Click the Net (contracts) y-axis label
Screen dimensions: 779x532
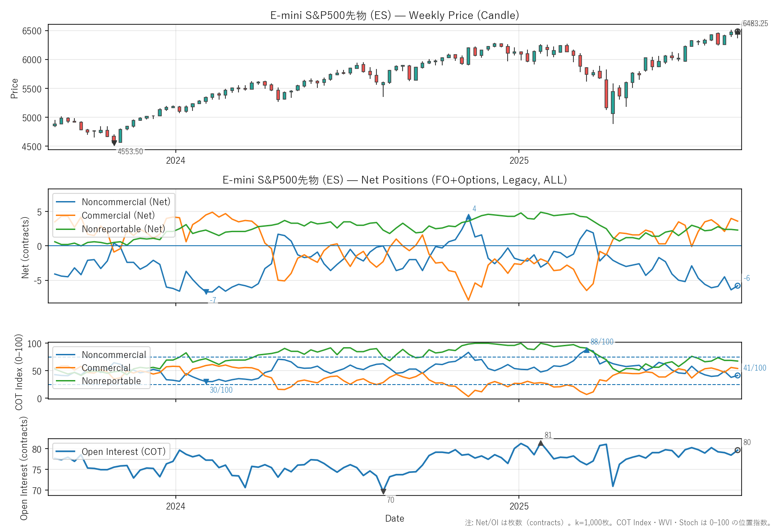click(25, 248)
